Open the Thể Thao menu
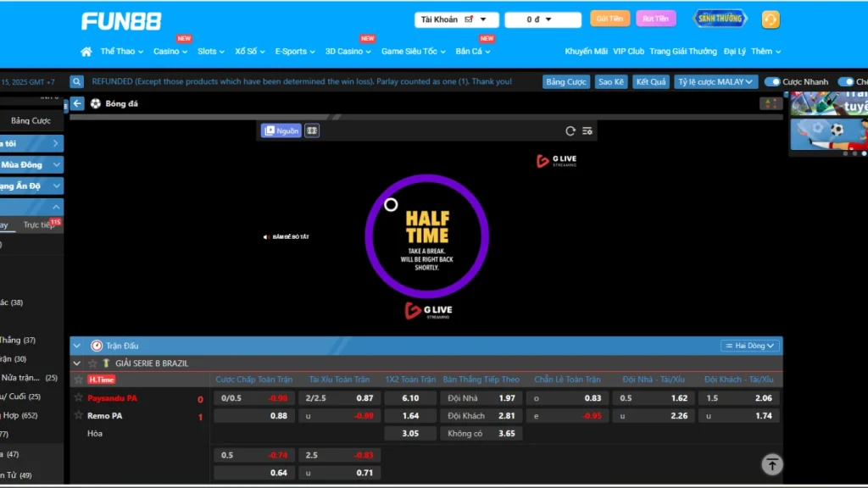This screenshot has height=488, width=868. 121,52
